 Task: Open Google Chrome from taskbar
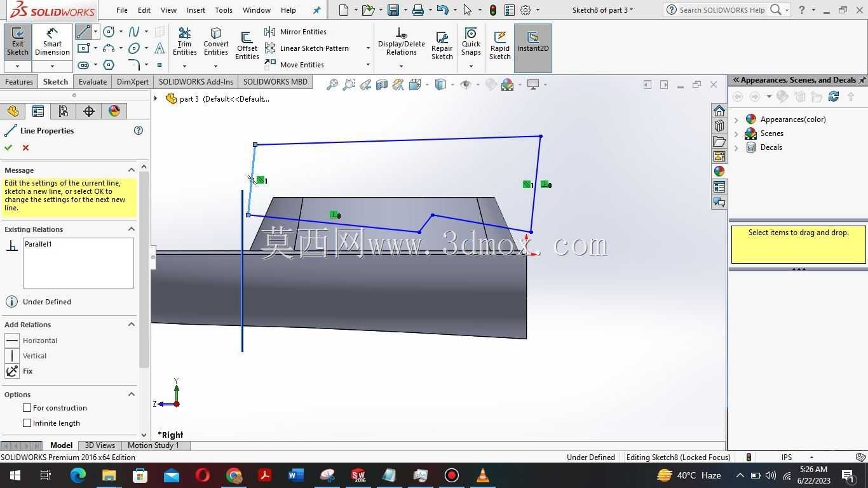(234, 475)
